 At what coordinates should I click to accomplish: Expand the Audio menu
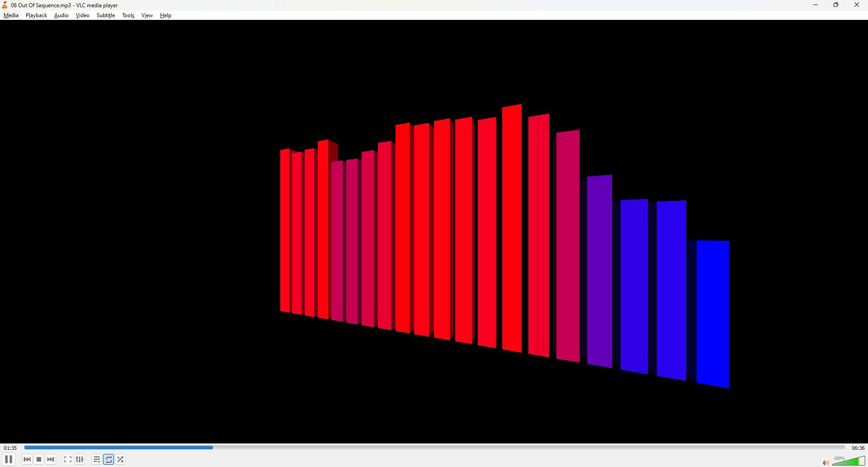click(61, 15)
